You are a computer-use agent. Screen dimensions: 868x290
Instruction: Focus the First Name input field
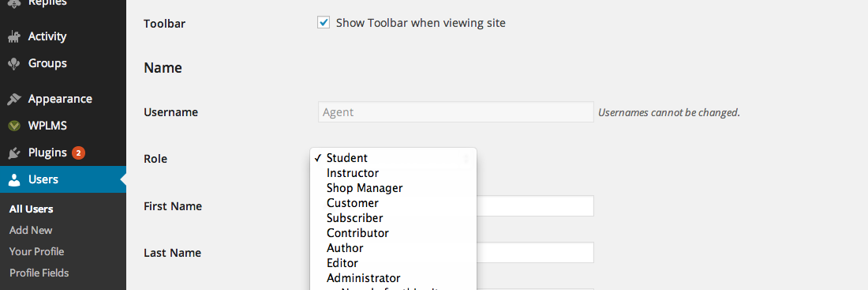[x=535, y=205]
